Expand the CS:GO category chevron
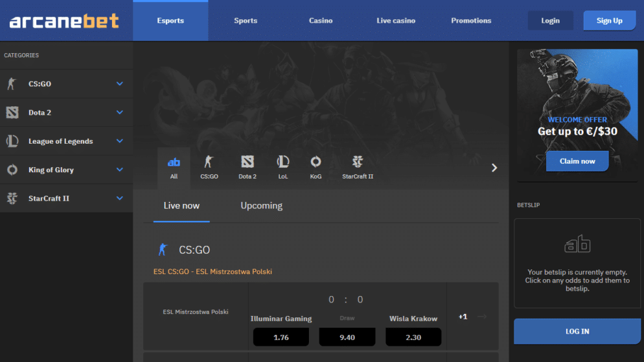This screenshot has width=644, height=362. click(119, 84)
